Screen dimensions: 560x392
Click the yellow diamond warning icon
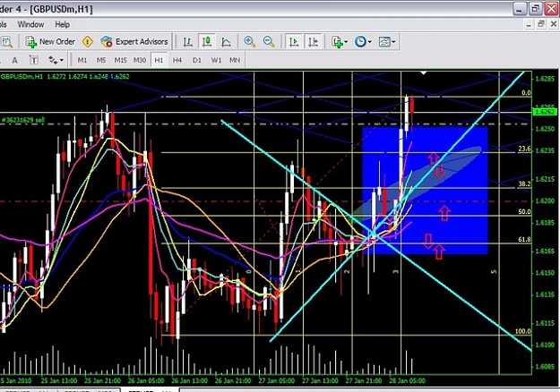click(88, 42)
